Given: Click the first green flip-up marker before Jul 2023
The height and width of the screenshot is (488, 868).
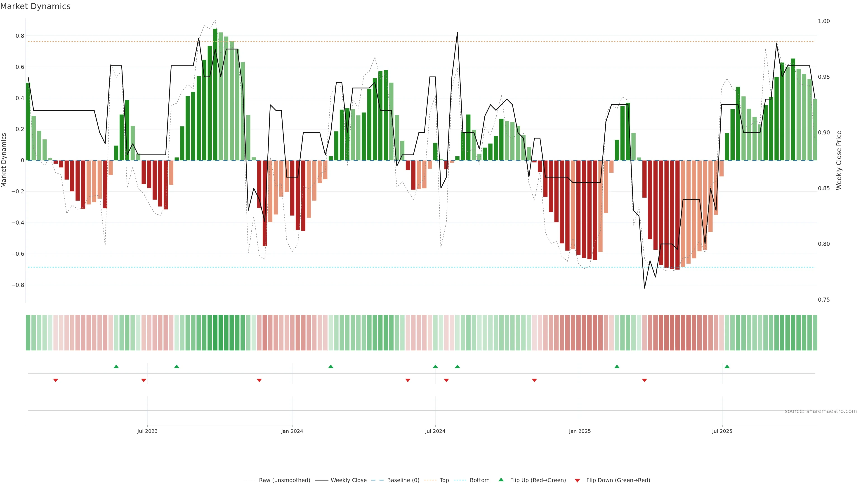Looking at the screenshot, I should [x=116, y=366].
